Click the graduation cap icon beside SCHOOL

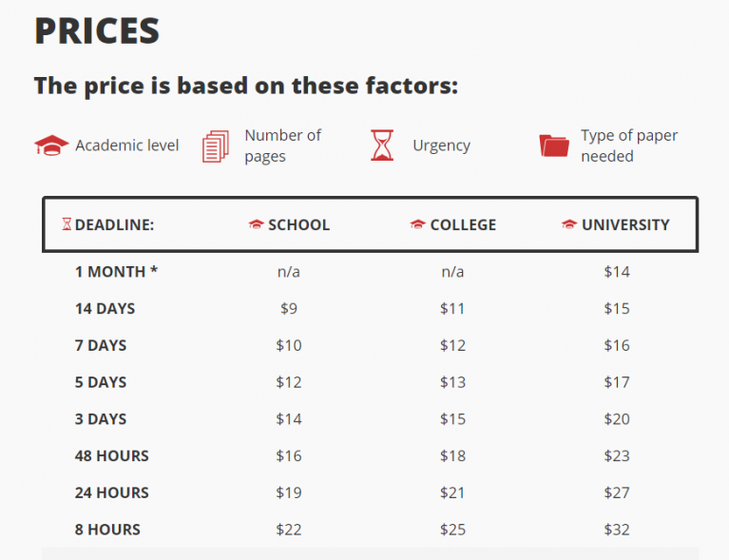pos(256,225)
